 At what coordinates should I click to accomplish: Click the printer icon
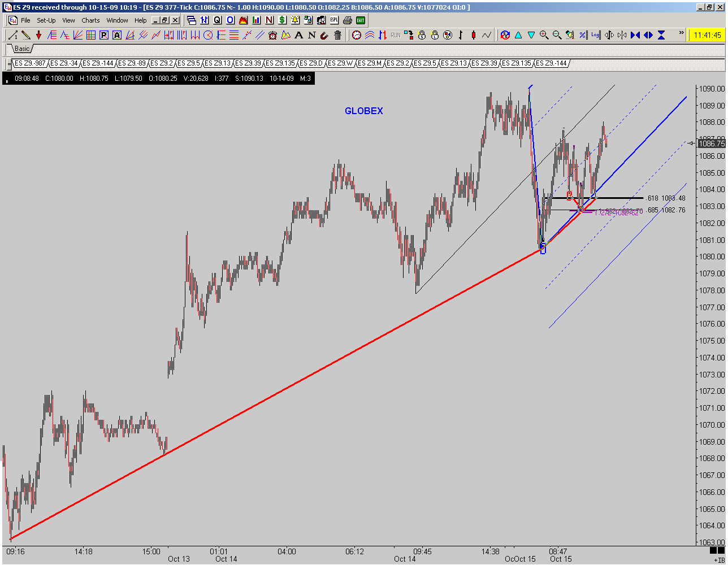tap(348, 20)
